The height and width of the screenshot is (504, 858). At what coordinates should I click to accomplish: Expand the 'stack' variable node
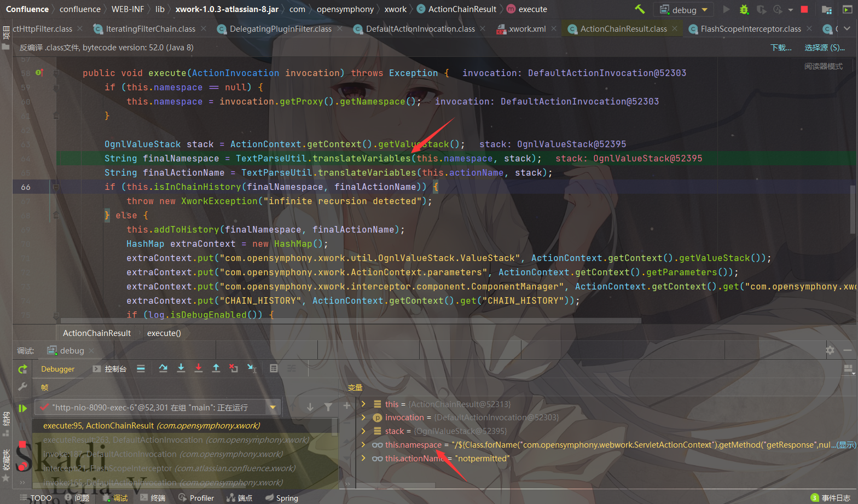pyautogui.click(x=363, y=431)
